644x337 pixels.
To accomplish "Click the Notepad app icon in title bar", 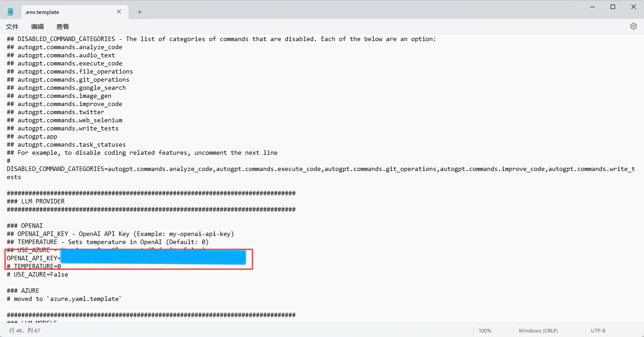I will (x=10, y=12).
